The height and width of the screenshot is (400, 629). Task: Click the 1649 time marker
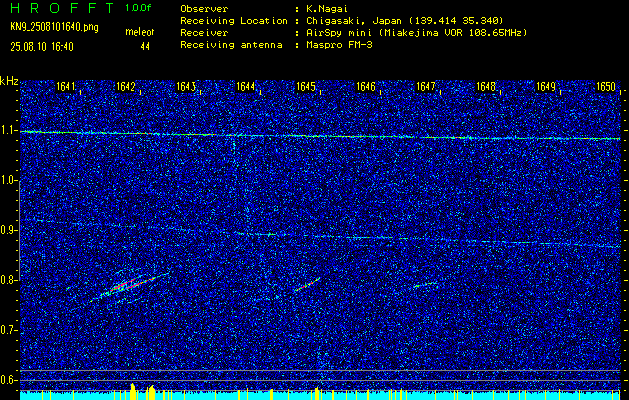click(546, 86)
